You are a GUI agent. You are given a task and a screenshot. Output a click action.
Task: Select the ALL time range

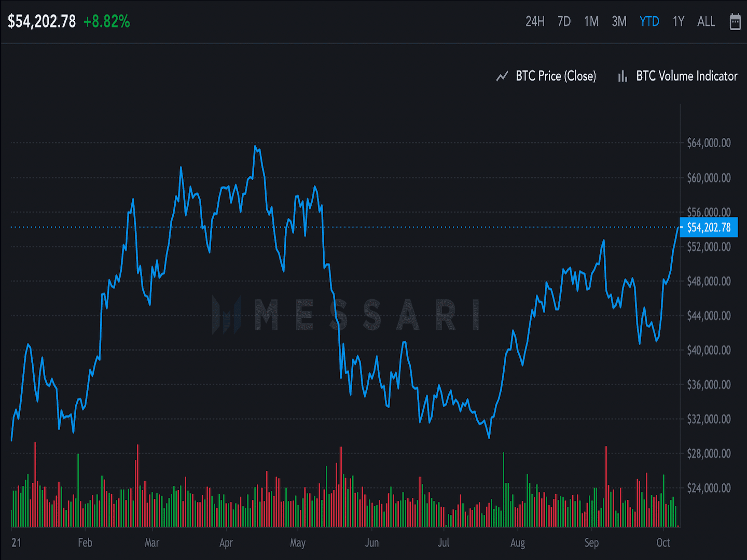[x=706, y=22]
